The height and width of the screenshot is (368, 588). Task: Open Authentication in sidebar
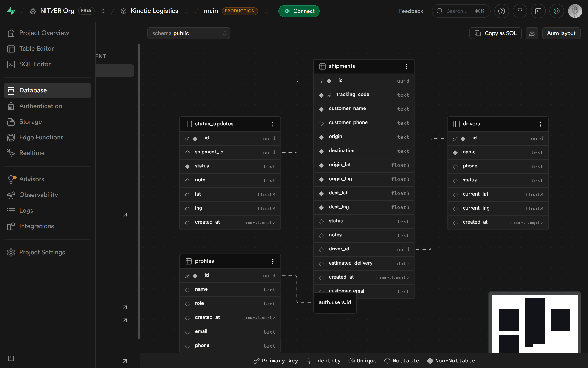coord(48,106)
